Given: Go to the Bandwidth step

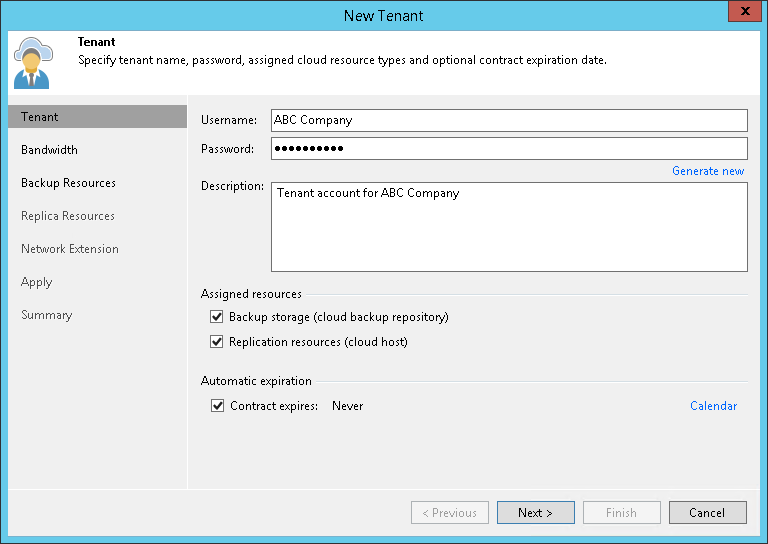Looking at the screenshot, I should [x=49, y=150].
